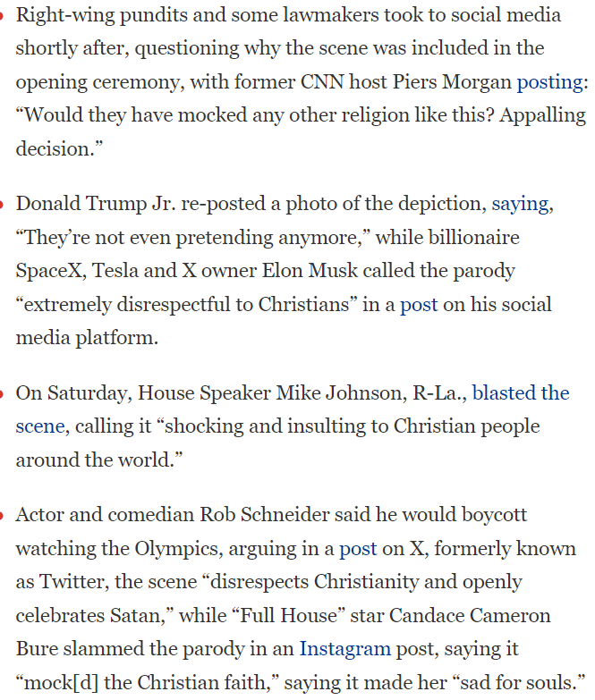
Task: Follow the "blasted the scene" link
Action: point(520,393)
